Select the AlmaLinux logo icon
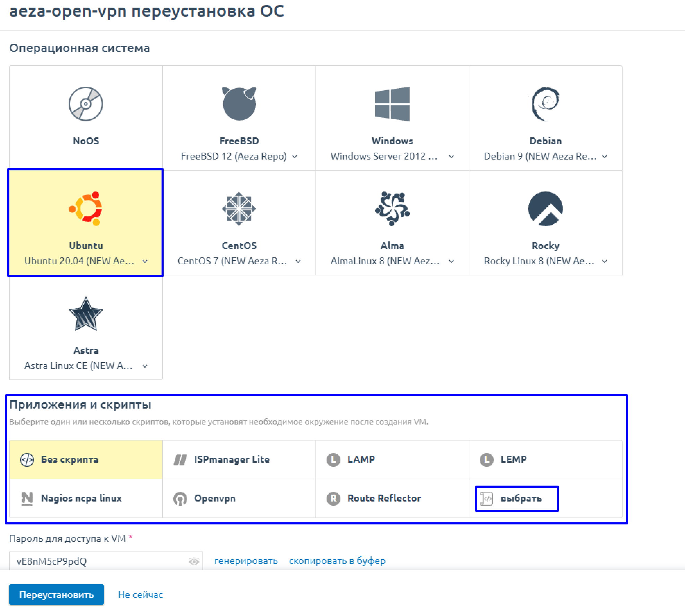This screenshot has width=685, height=616. [x=392, y=208]
